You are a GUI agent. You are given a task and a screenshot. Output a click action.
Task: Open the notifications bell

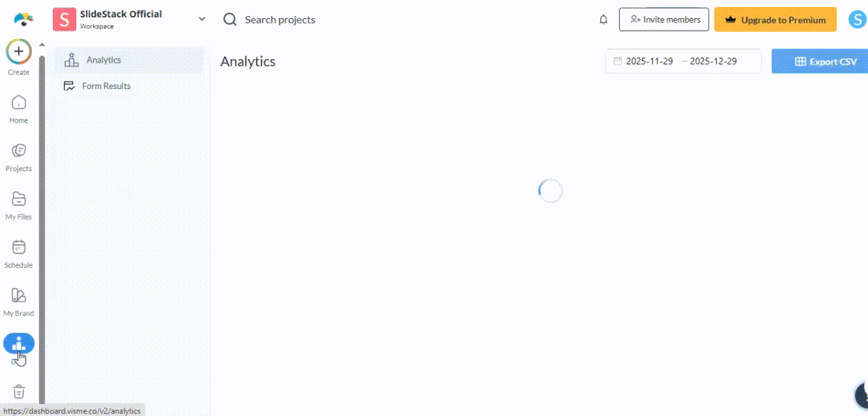coord(603,19)
